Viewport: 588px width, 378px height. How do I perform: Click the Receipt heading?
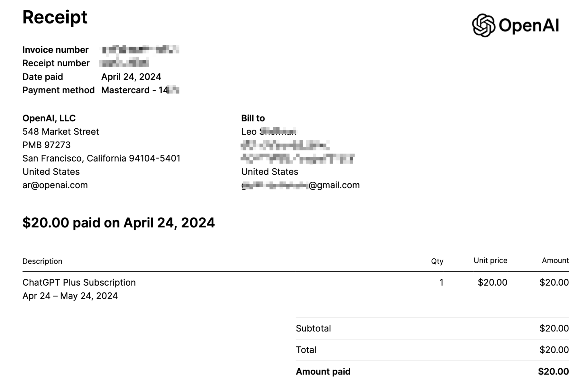55,17
